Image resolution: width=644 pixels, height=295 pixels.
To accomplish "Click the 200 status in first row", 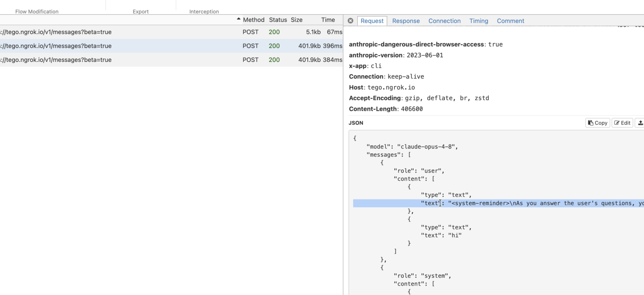I will pyautogui.click(x=274, y=32).
